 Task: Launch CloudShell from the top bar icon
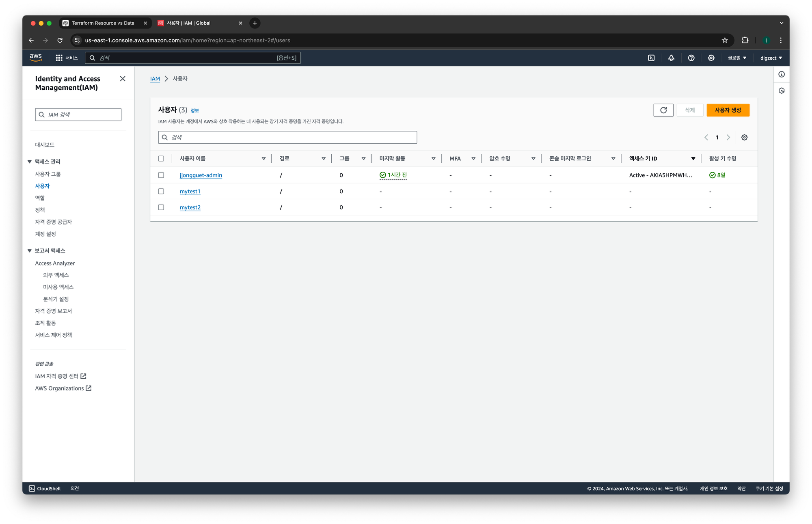pos(651,58)
